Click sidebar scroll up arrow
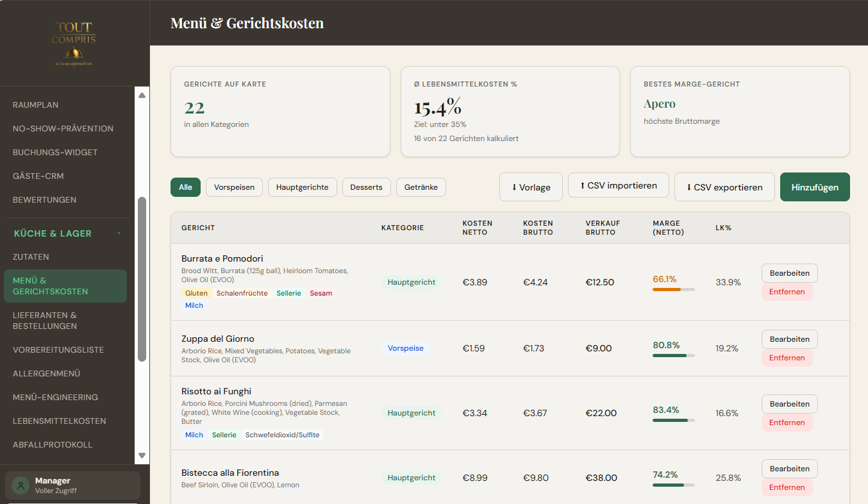This screenshot has width=868, height=504. pyautogui.click(x=142, y=96)
